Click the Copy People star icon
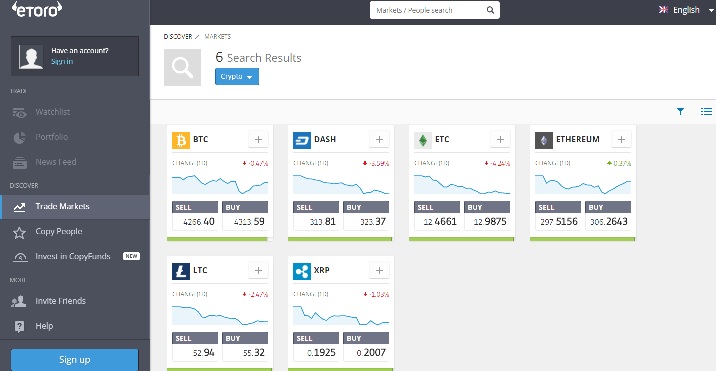This screenshot has height=371, width=716. [19, 233]
